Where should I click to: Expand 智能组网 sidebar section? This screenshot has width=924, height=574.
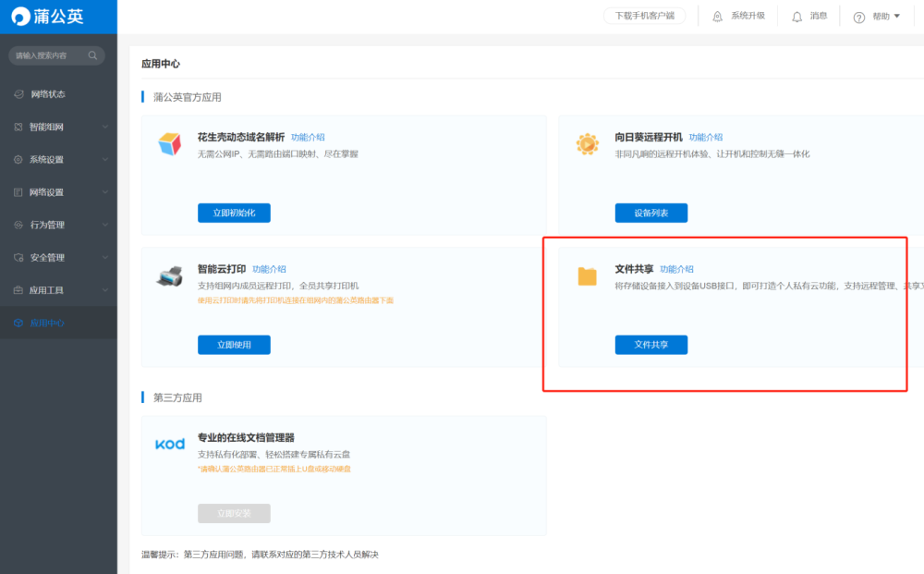tap(59, 127)
